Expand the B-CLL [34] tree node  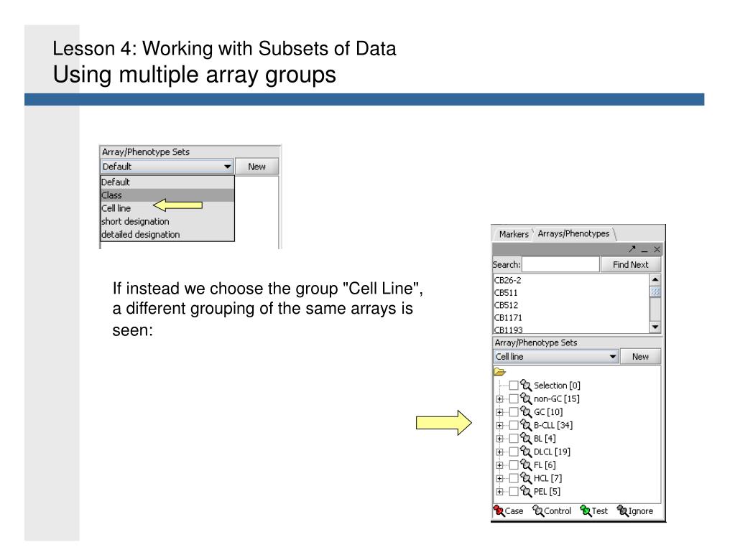(499, 426)
